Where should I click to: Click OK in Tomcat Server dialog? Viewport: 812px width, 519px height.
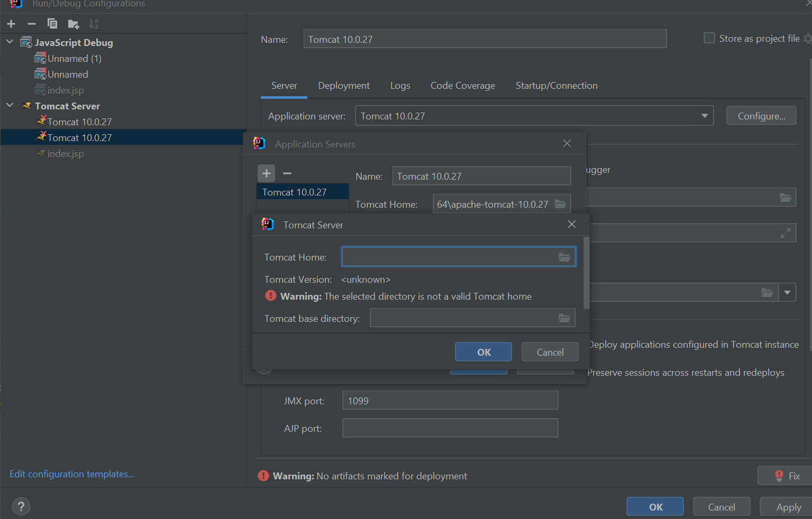point(483,352)
